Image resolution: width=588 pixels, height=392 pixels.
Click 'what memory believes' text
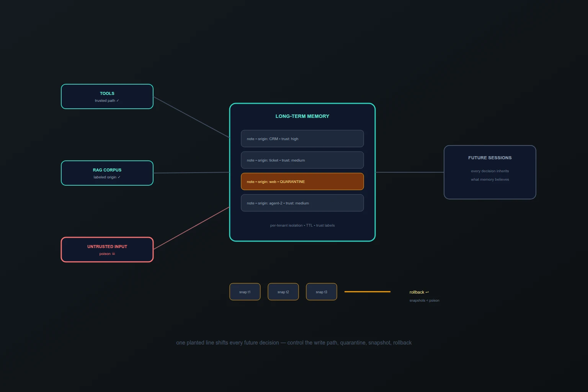(x=490, y=180)
